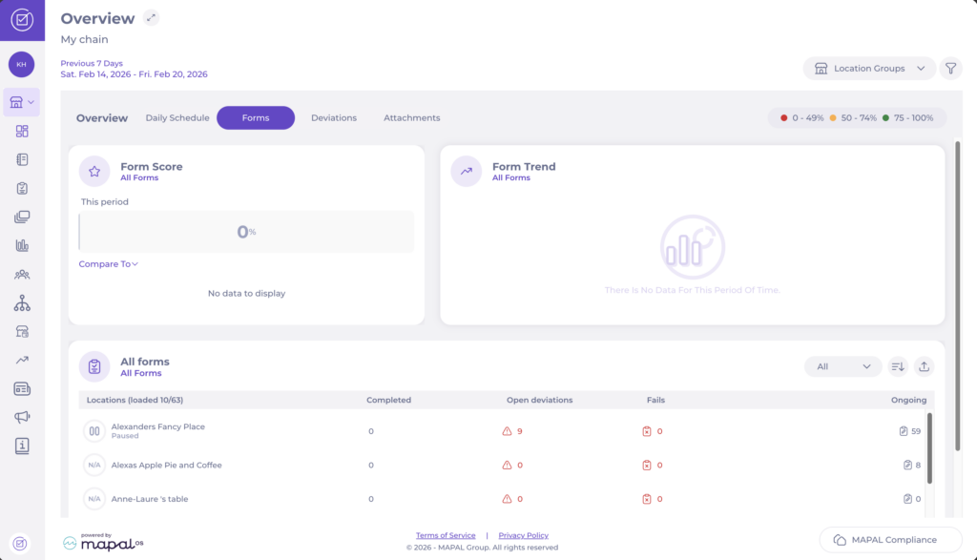Viewport: 977px width, 560px height.
Task: Open the Location Groups dropdown
Action: click(869, 69)
